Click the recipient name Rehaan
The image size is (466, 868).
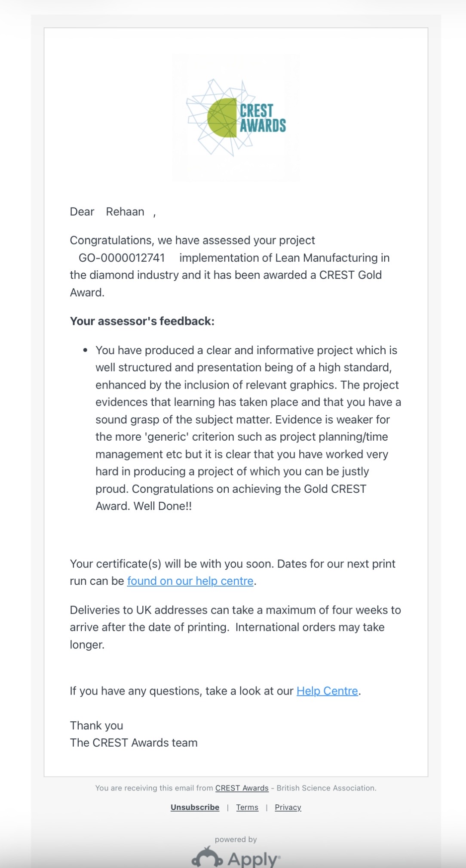125,212
